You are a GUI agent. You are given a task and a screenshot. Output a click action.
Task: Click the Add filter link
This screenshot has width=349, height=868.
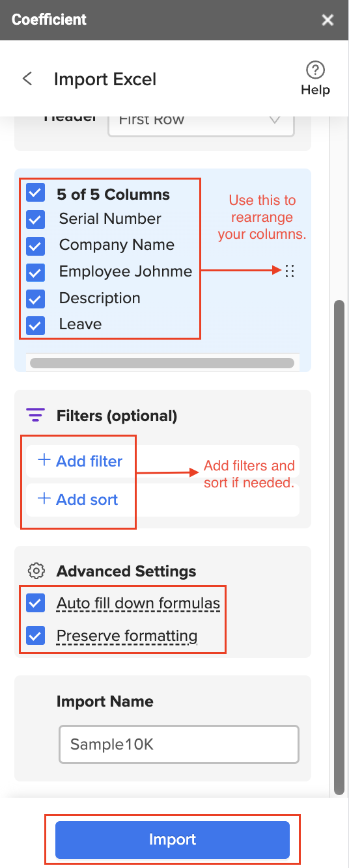point(89,461)
